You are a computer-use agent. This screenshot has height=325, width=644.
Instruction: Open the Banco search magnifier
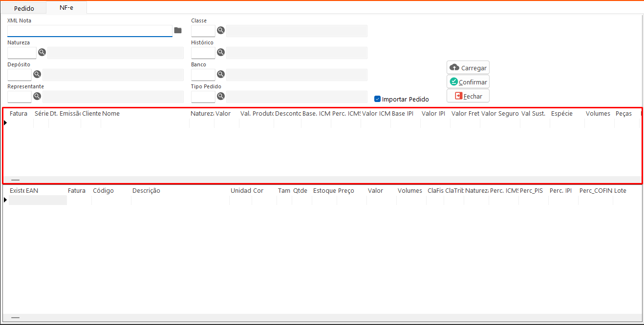coord(221,74)
